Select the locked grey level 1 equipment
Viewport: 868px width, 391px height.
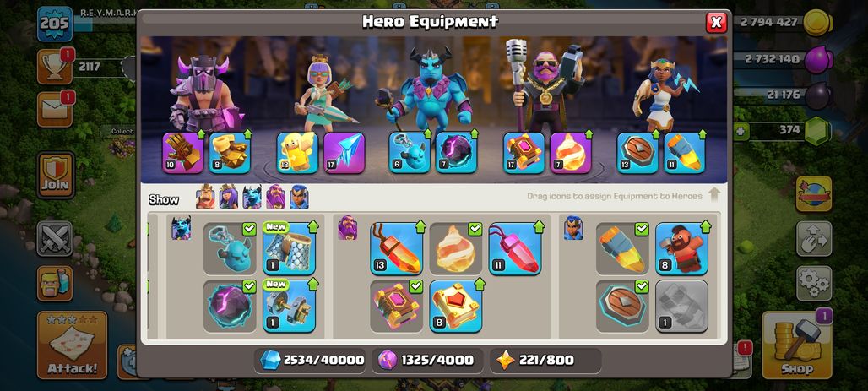click(x=681, y=307)
